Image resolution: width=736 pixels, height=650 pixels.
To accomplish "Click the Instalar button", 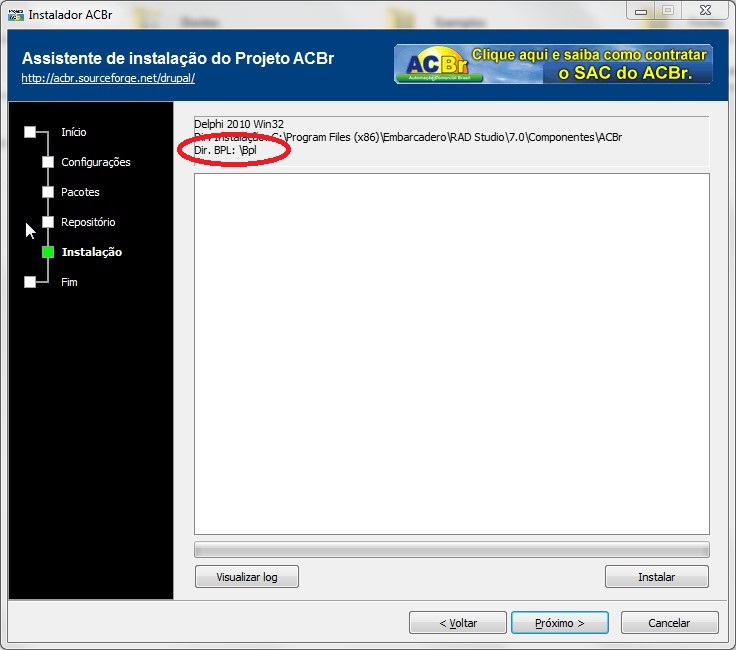I will click(656, 576).
